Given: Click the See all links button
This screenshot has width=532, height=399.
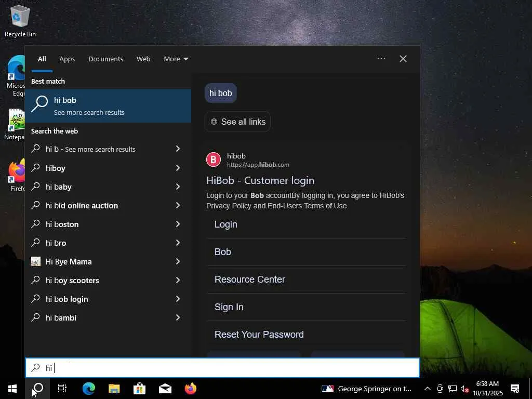Looking at the screenshot, I should pos(237,122).
